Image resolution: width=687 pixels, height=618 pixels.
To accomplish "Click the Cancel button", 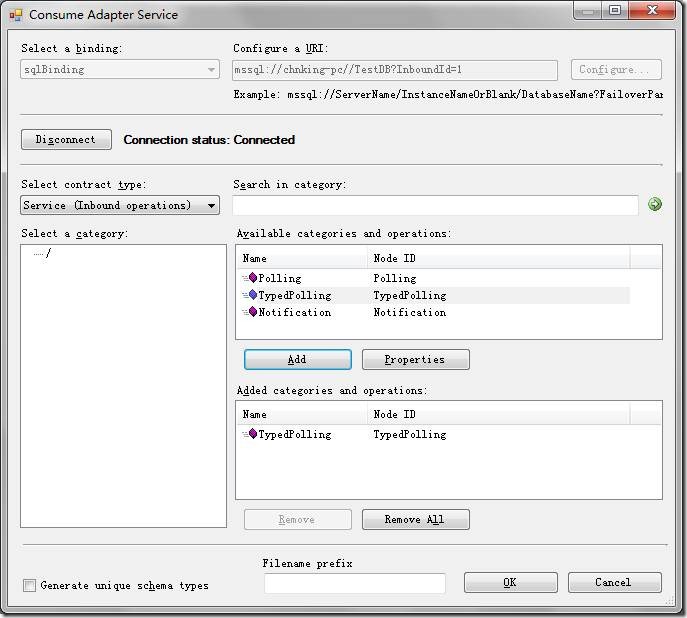I will 614,582.
